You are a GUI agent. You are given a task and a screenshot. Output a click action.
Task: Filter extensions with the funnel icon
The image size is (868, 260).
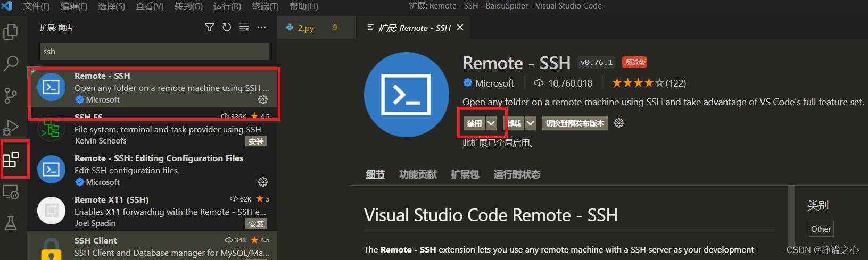(210, 27)
